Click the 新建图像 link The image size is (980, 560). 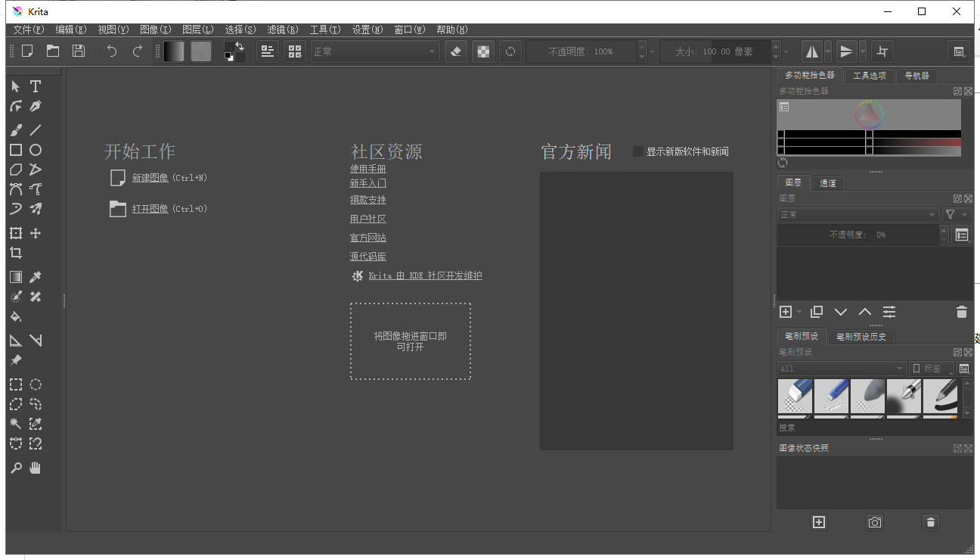[150, 178]
